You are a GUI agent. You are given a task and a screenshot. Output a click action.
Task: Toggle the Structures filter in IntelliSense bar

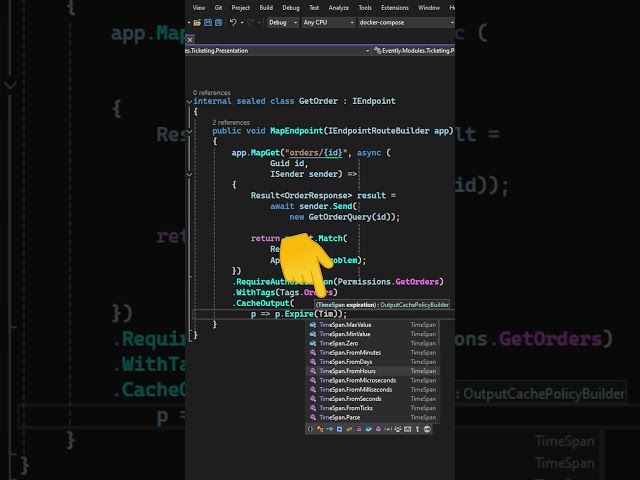(x=340, y=429)
